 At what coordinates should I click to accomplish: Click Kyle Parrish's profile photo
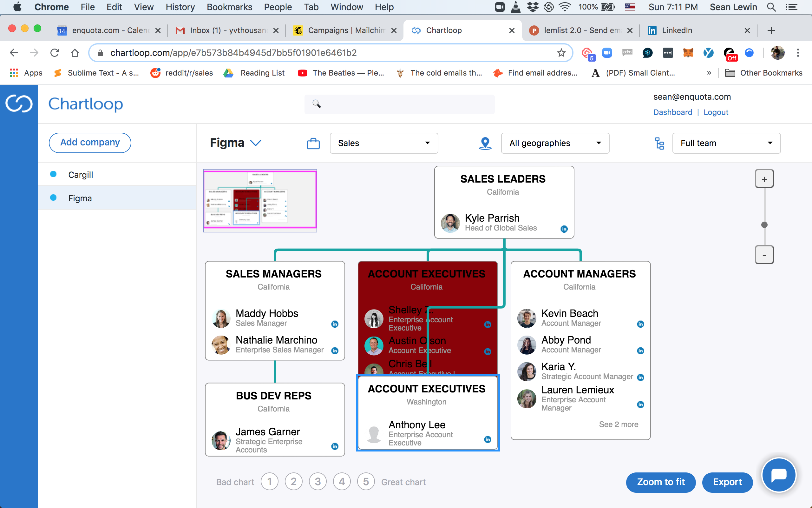(x=450, y=223)
